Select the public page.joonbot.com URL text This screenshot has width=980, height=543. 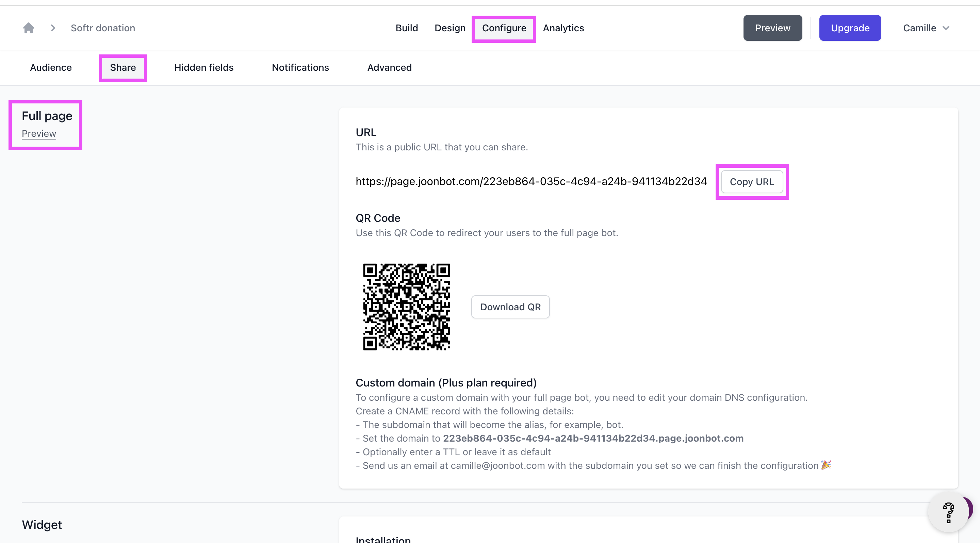click(531, 181)
